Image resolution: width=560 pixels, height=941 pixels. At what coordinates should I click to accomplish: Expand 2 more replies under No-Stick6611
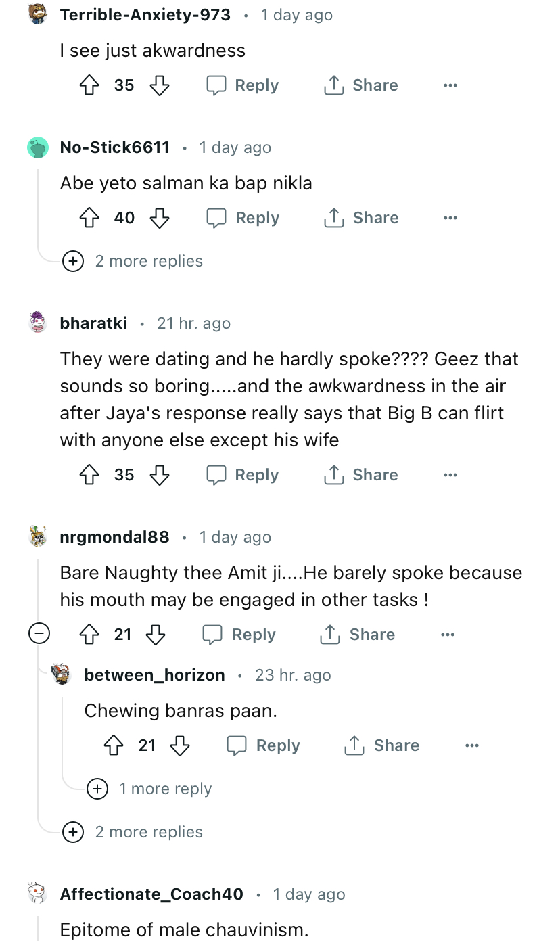tap(133, 261)
